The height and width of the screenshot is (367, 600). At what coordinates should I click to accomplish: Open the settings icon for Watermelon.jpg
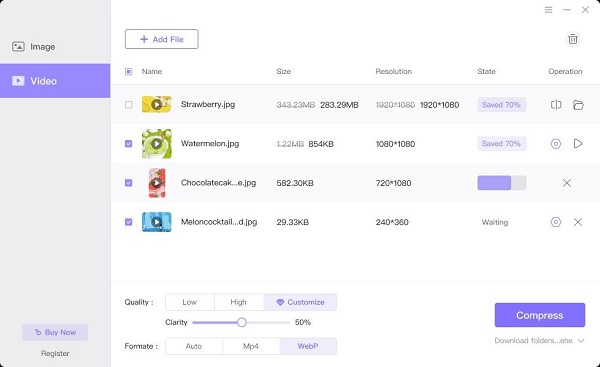556,144
